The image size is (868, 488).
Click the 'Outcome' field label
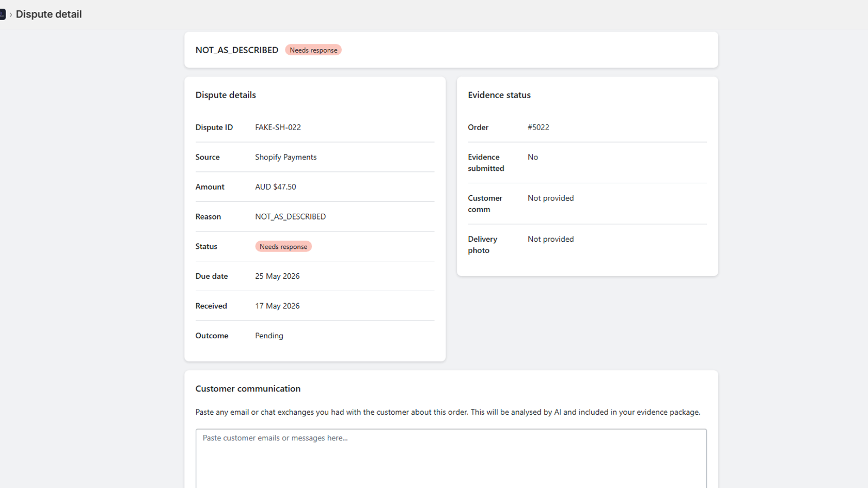(212, 336)
